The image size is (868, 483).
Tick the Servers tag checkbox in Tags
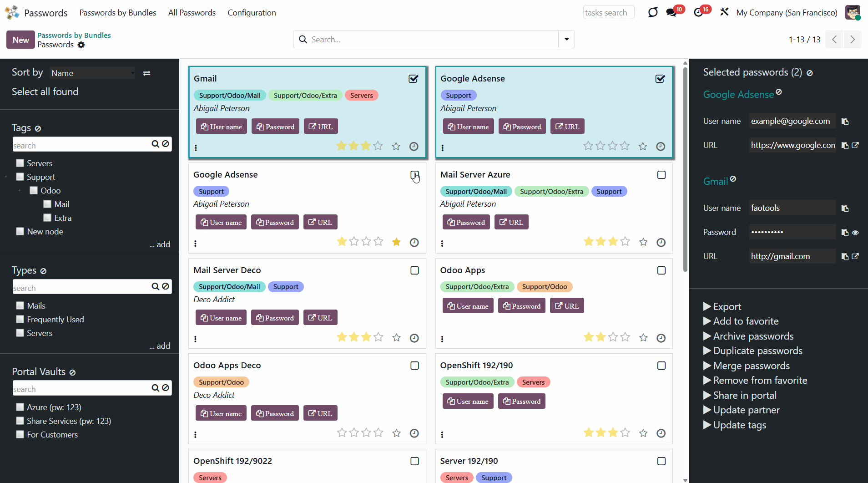tap(20, 163)
